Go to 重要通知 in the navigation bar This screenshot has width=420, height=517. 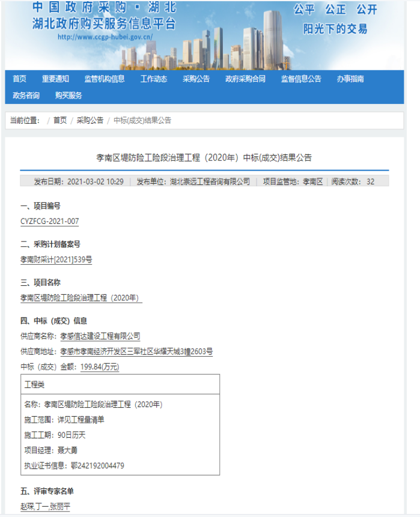tap(55, 79)
